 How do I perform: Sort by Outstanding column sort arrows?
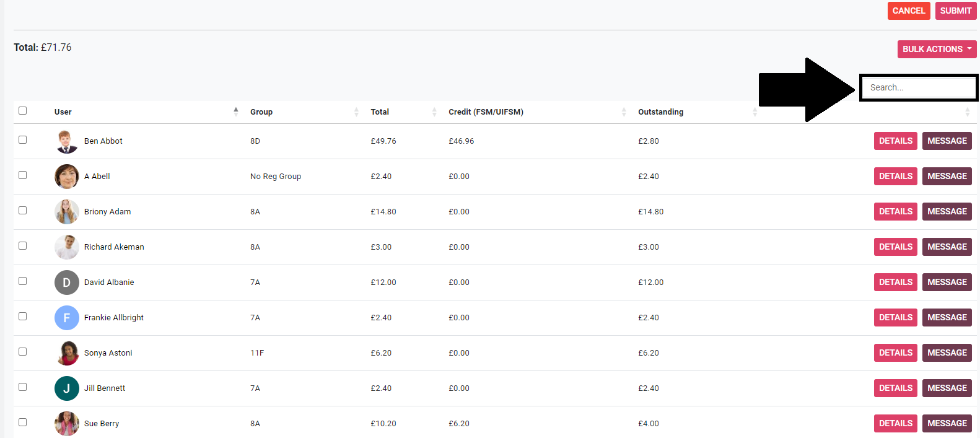755,112
